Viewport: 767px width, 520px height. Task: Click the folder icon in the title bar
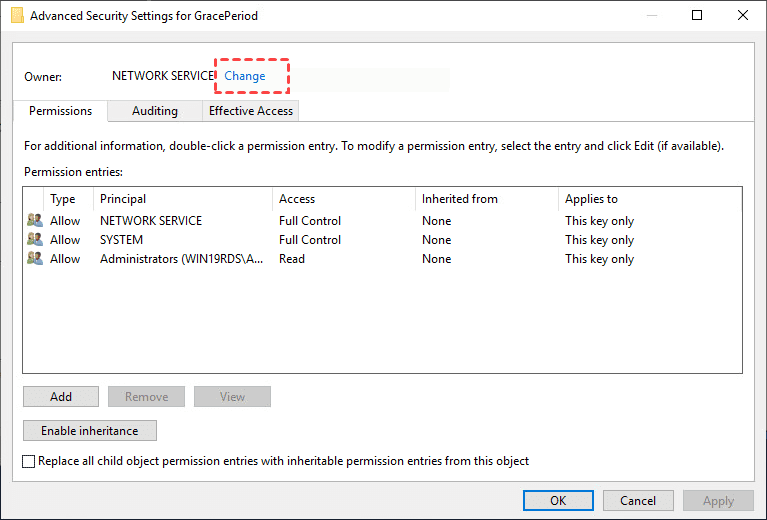(17, 15)
